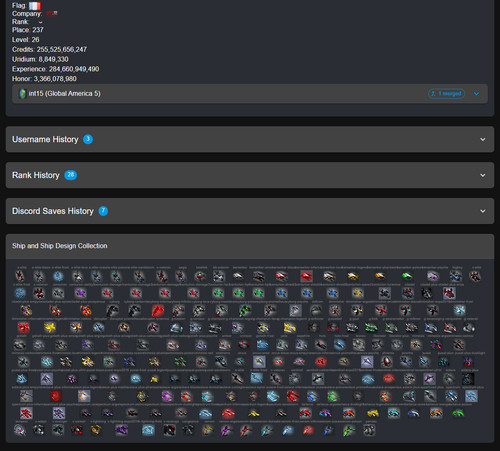Viewport: 500px width, 451px height.
Task: Select the bright green berserker ship in top row
Action: [407, 276]
